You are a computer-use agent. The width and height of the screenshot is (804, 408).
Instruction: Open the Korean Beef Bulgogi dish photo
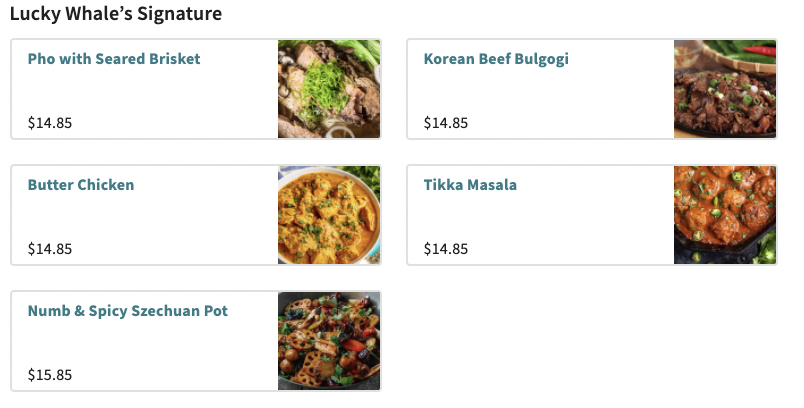(725, 89)
